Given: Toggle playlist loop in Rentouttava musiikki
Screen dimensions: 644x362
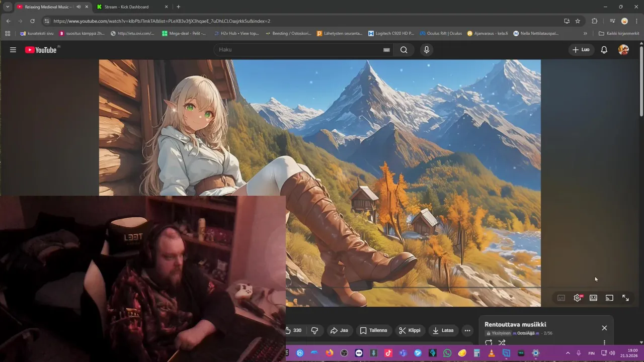Looking at the screenshot, I should point(489,343).
